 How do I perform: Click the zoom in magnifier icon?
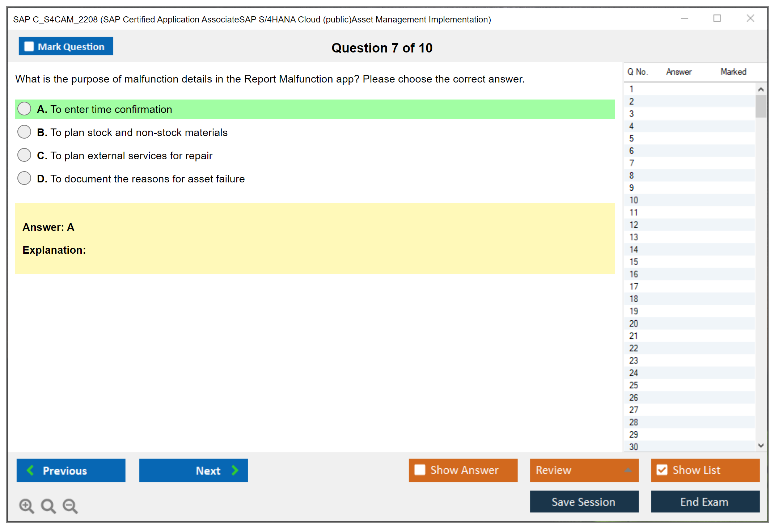coord(26,506)
